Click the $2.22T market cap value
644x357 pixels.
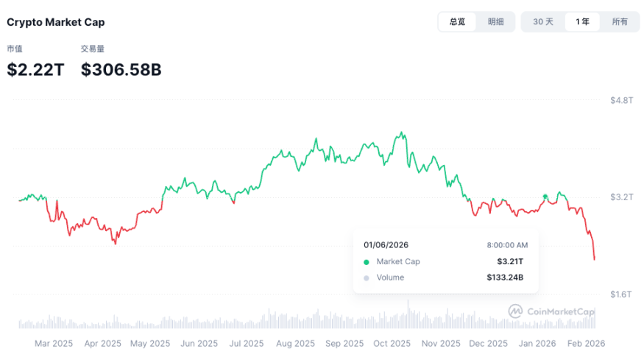pyautogui.click(x=36, y=70)
